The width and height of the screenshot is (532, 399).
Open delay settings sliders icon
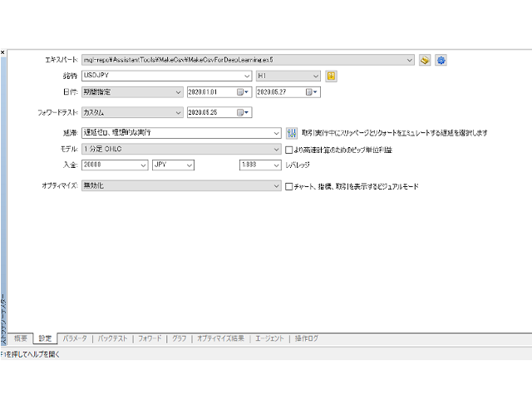292,133
